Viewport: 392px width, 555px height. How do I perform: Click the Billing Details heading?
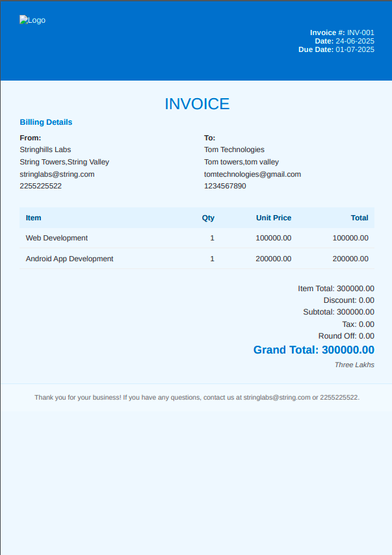(x=46, y=122)
